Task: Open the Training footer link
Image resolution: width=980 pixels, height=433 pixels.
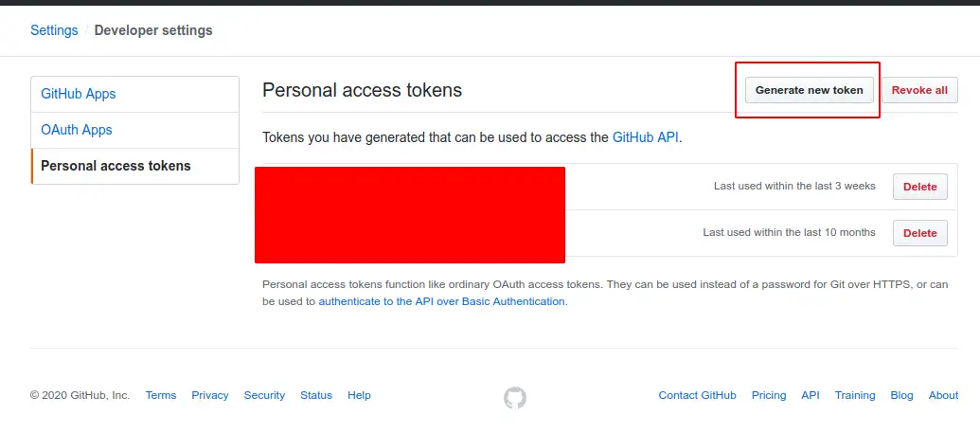Action: [855, 395]
